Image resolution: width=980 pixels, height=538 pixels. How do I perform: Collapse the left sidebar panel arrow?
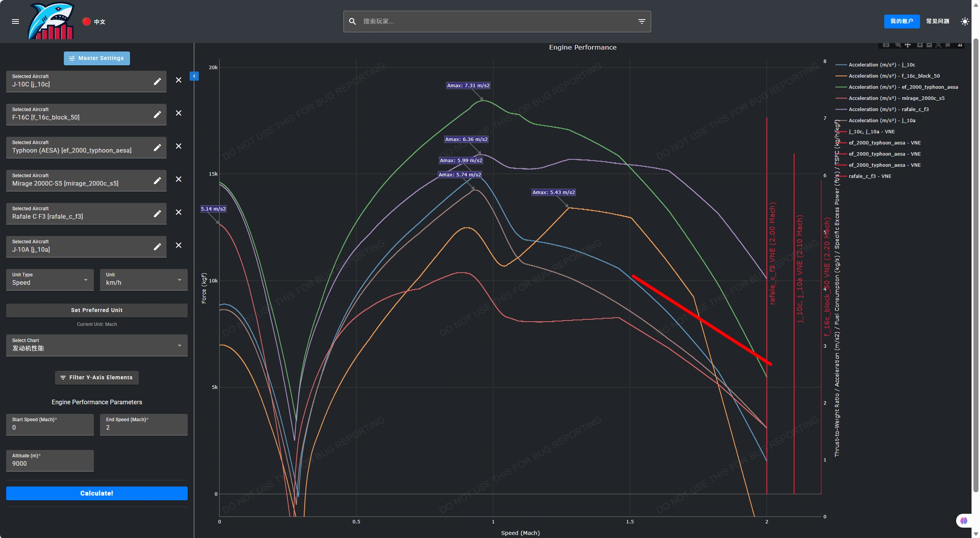[194, 76]
